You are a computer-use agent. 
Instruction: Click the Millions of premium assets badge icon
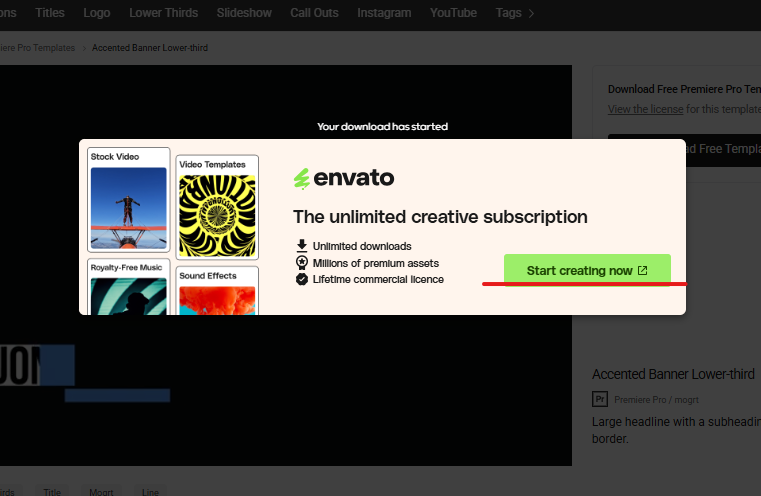click(x=302, y=262)
